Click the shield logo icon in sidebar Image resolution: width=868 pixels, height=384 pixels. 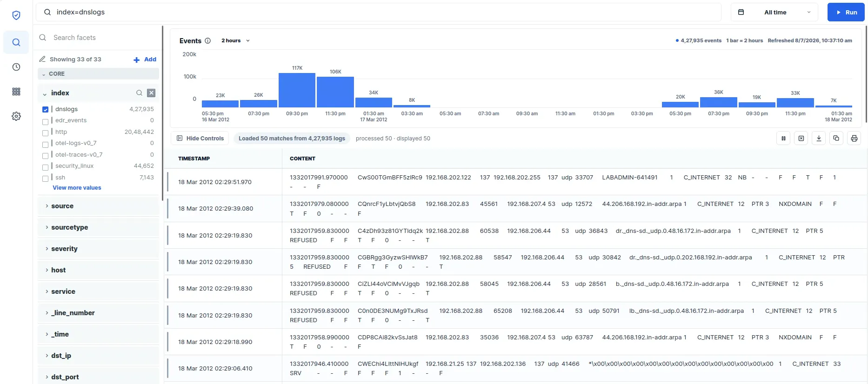click(16, 15)
